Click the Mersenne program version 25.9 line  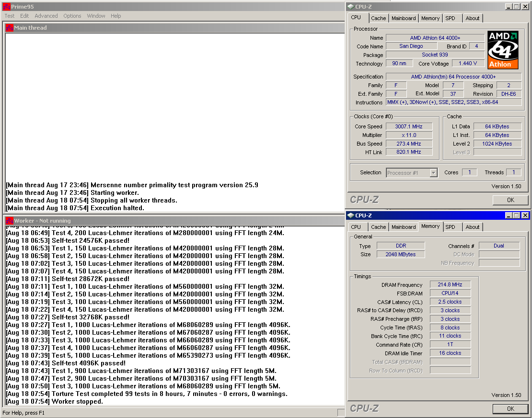click(x=132, y=185)
